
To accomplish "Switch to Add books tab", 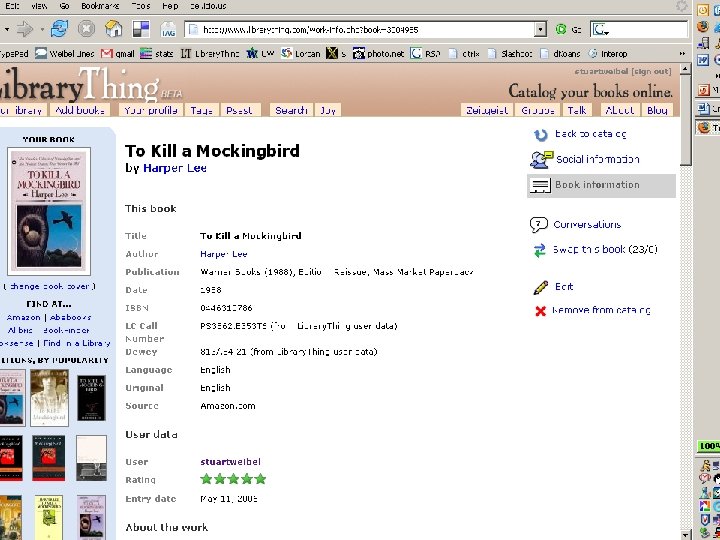I will coord(80,110).
